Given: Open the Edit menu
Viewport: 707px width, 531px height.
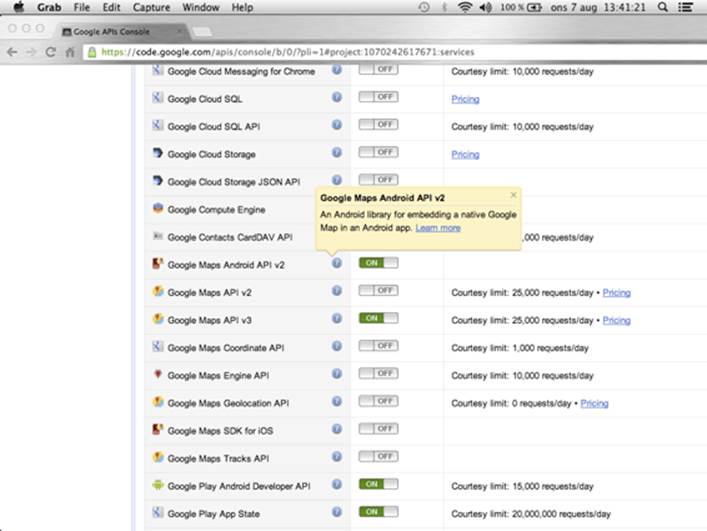Looking at the screenshot, I should [x=111, y=7].
